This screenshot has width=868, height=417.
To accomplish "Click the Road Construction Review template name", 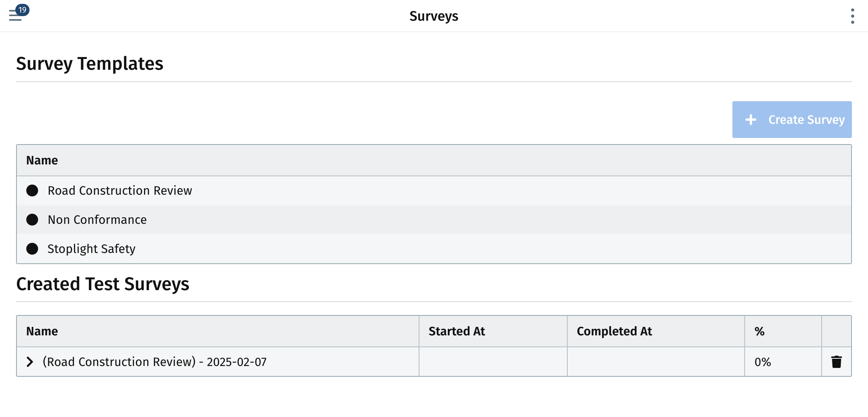I will [x=120, y=190].
